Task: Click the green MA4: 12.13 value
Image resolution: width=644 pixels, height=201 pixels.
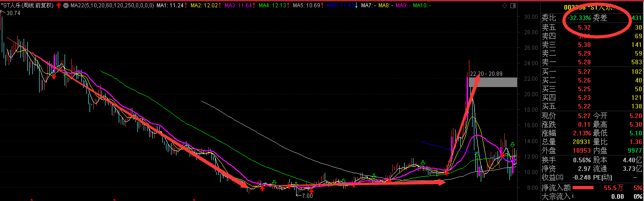Action: (x=273, y=5)
